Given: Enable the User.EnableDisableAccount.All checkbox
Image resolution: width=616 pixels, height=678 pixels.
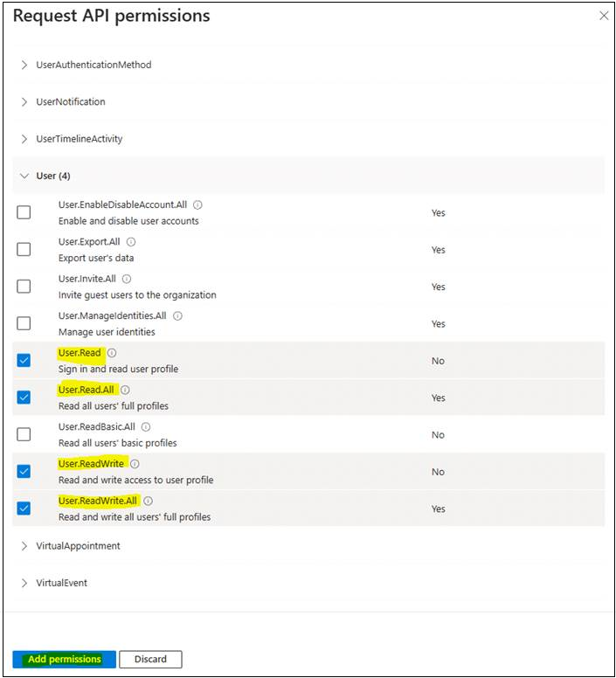Looking at the screenshot, I should (24, 212).
